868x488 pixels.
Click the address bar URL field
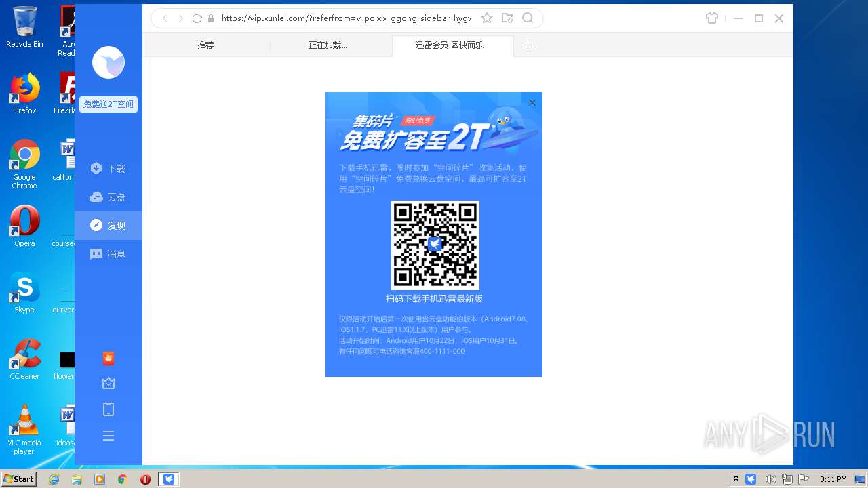(x=347, y=18)
